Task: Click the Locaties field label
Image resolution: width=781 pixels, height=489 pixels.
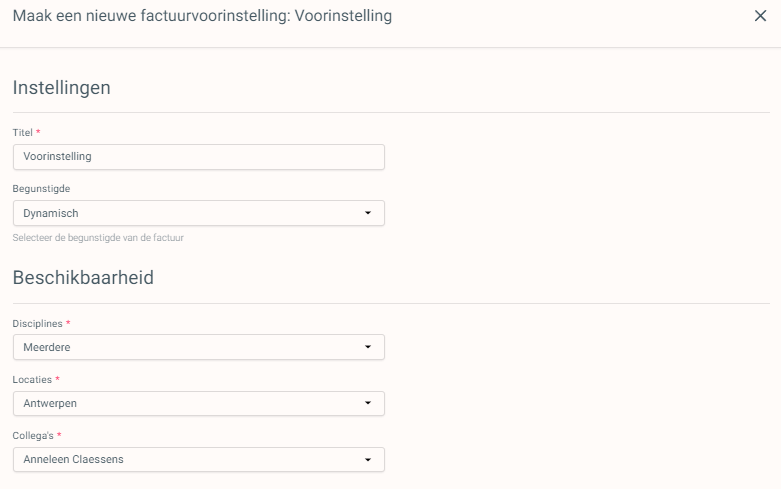Action: 32,379
